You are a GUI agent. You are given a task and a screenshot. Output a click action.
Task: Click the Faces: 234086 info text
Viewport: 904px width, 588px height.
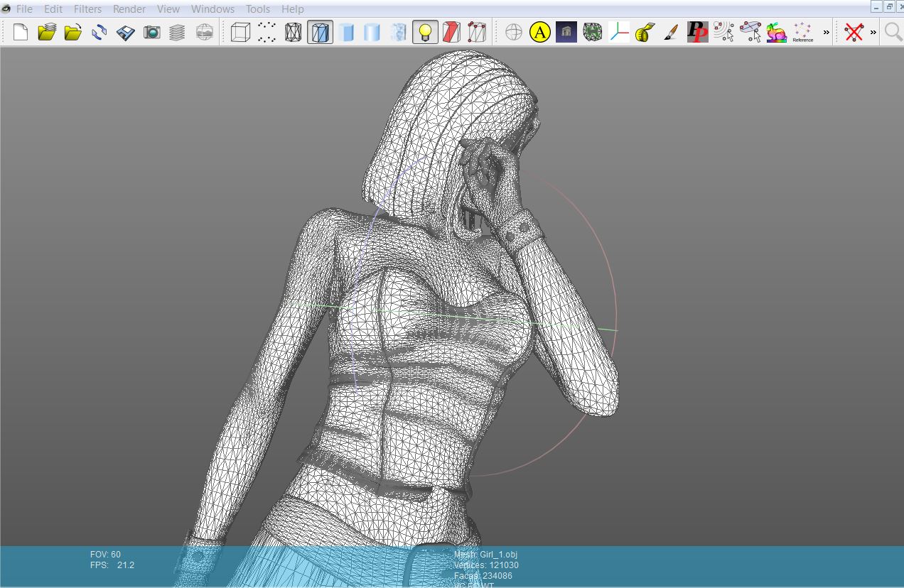coord(483,576)
